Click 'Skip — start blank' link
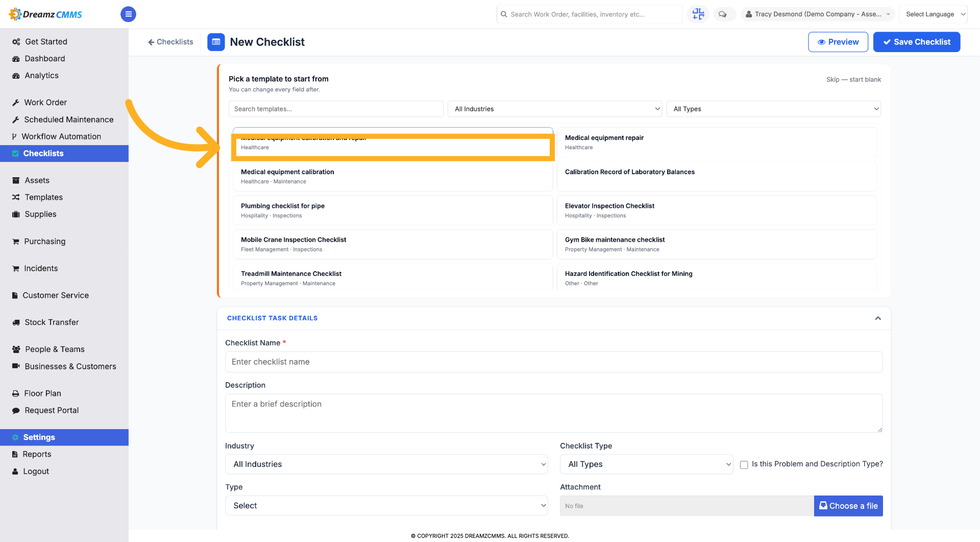This screenshot has width=980, height=542. [x=853, y=80]
